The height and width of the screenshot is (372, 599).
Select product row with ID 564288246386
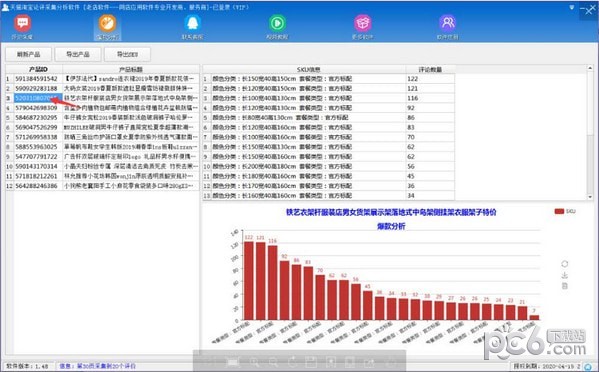102,186
